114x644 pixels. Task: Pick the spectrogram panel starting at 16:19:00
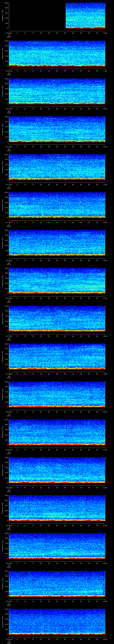click(57, 394)
